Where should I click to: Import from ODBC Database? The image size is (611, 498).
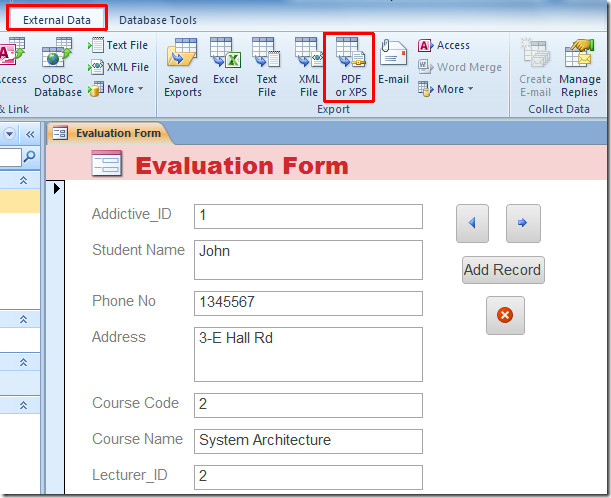click(x=58, y=67)
